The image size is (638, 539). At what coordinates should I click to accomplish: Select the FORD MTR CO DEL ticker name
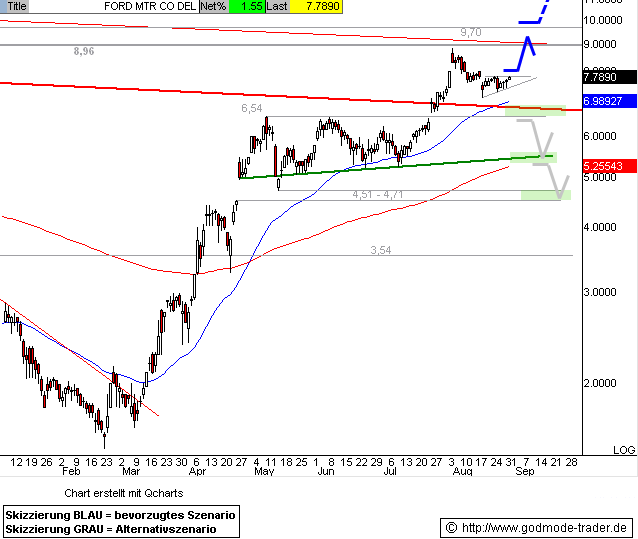148,6
